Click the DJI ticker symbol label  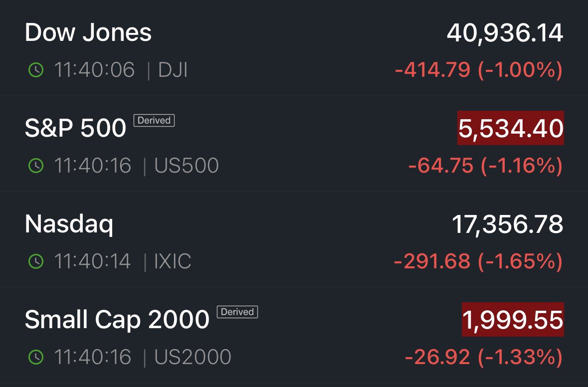[173, 70]
